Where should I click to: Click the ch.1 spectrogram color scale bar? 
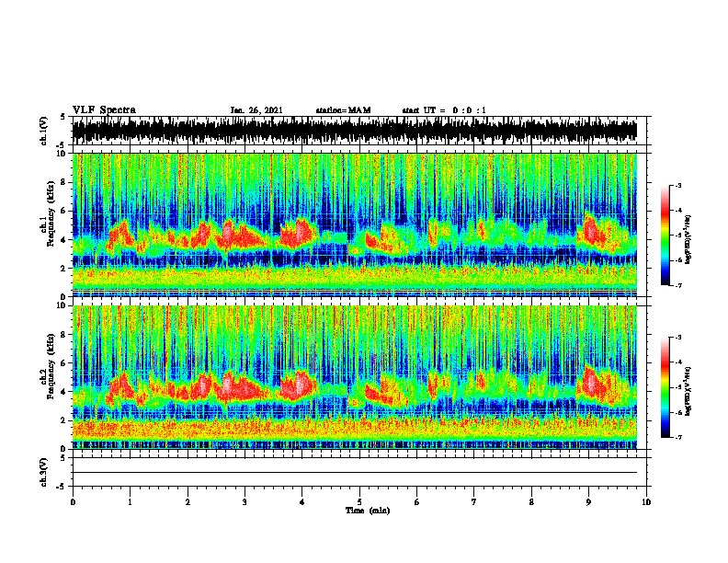(x=665, y=236)
